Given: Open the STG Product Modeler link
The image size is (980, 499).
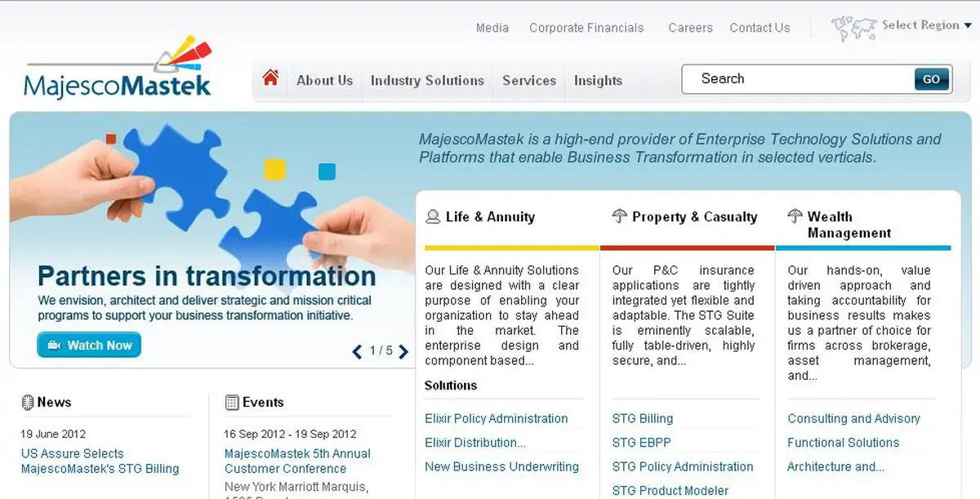Looking at the screenshot, I should [x=670, y=491].
